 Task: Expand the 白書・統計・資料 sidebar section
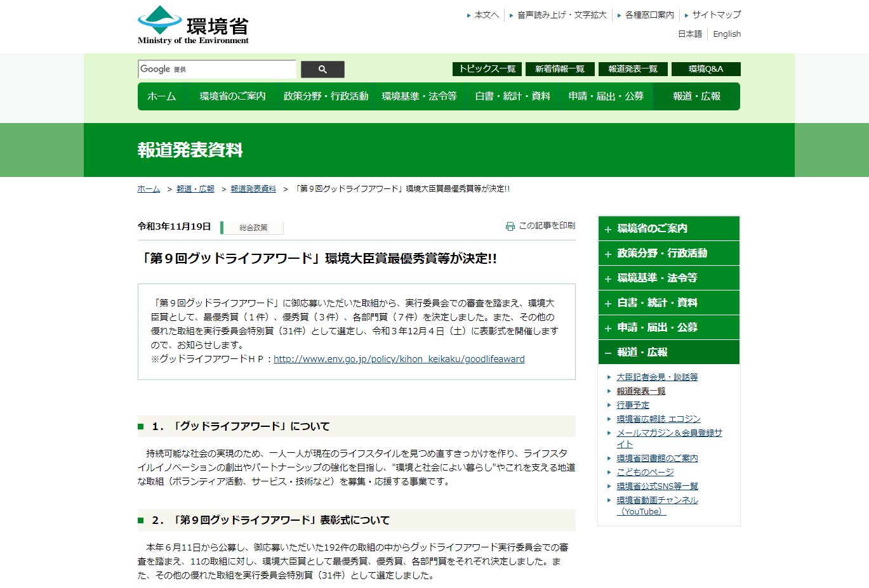coord(668,303)
